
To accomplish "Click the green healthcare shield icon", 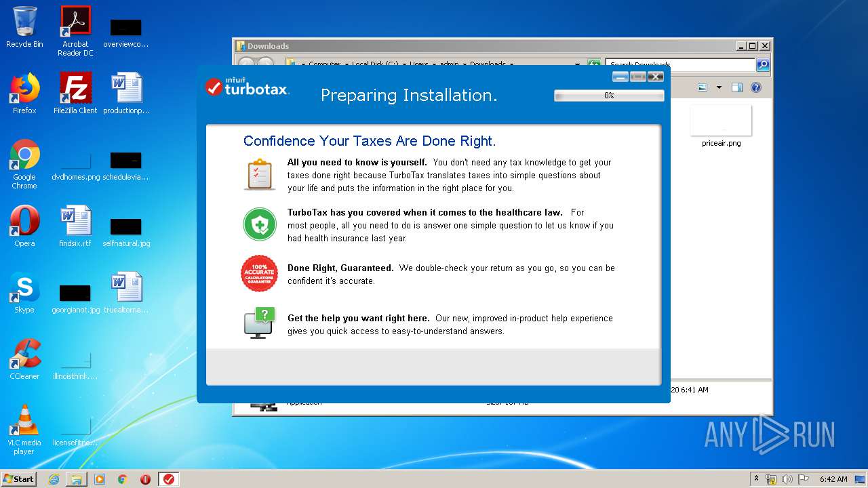I will (260, 224).
